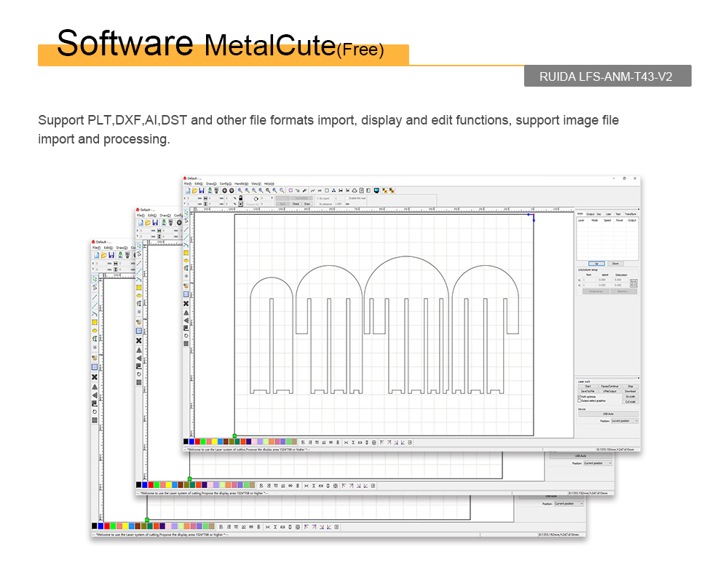Click first magnifier zoom icon in front toolbar
The width and height of the screenshot is (728, 579).
click(x=240, y=191)
